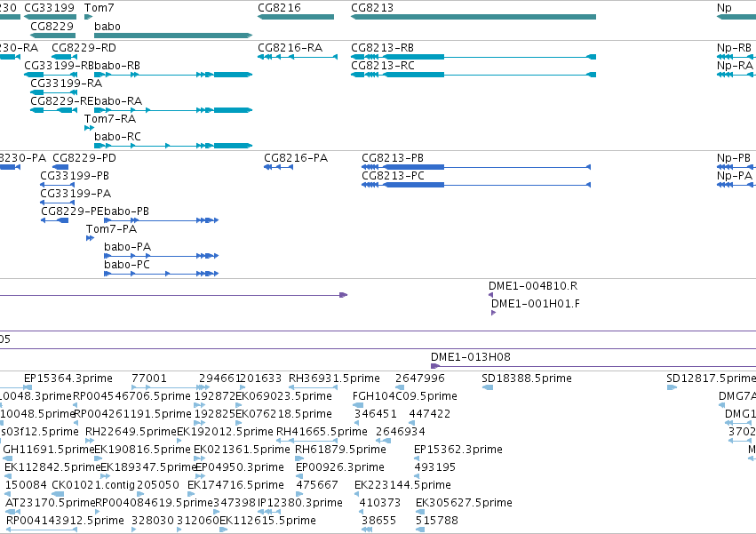
Task: Click the 493195 EST label
Action: tap(435, 467)
